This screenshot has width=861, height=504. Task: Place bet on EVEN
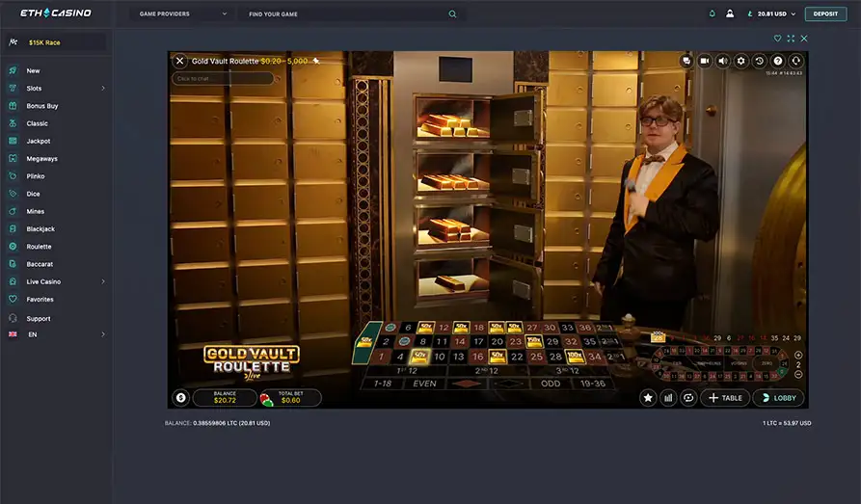pos(424,384)
